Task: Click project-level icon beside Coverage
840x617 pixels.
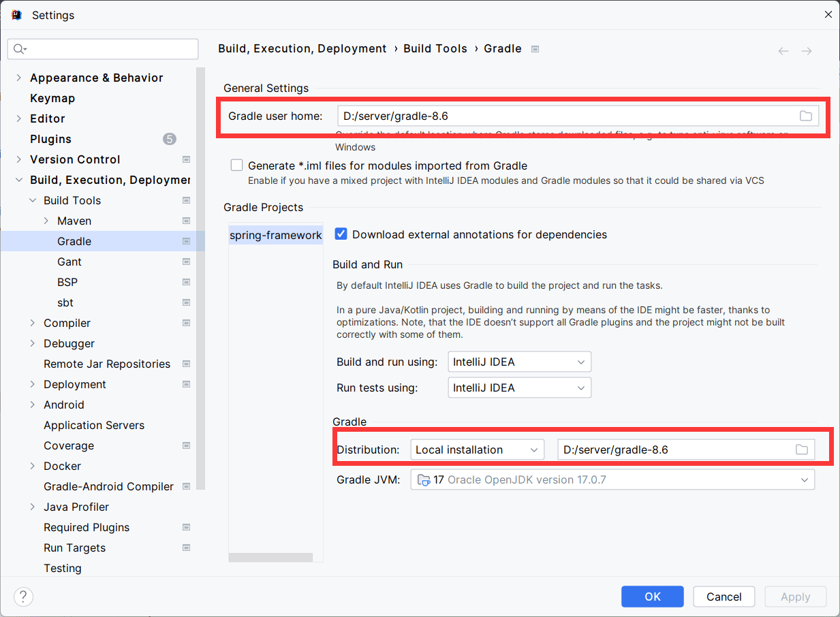Action: click(x=187, y=445)
